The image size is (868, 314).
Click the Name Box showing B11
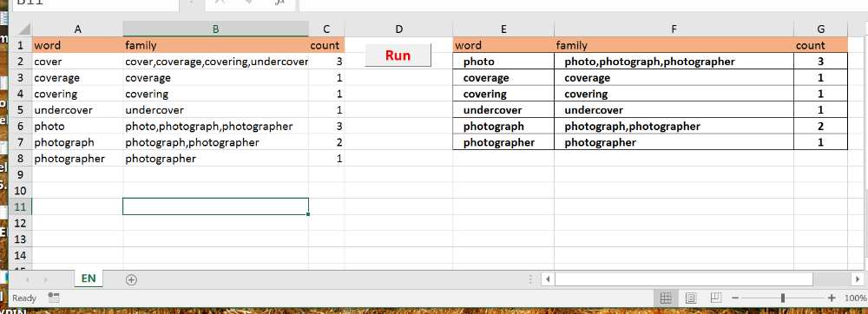point(95,3)
